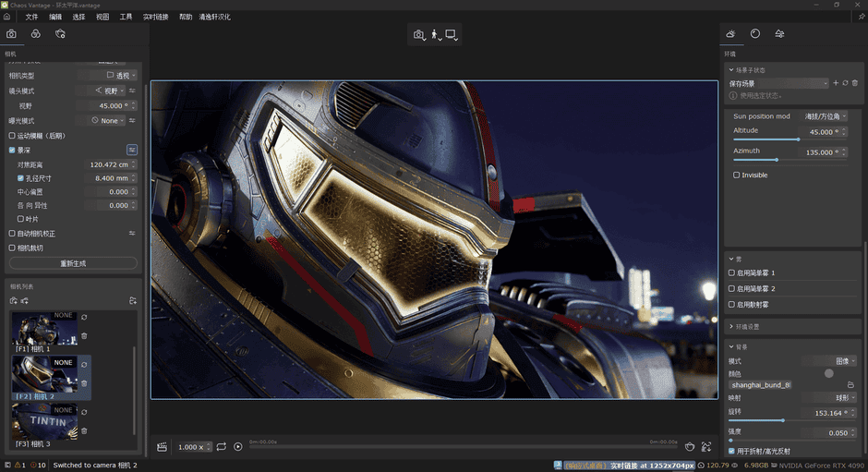The width and height of the screenshot is (868, 472).
Task: Open the 文件 menu
Action: 31,17
